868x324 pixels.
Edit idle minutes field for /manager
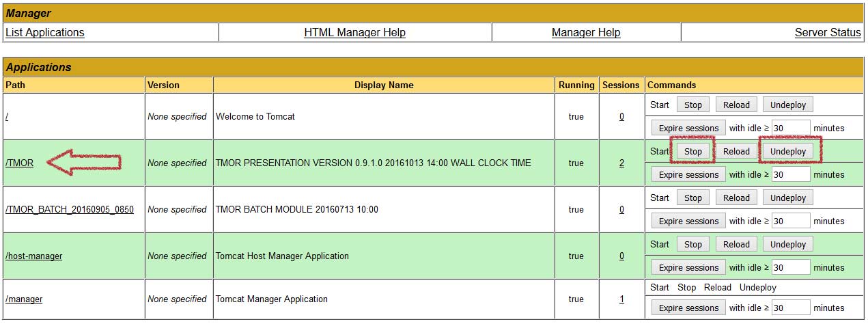coord(791,308)
